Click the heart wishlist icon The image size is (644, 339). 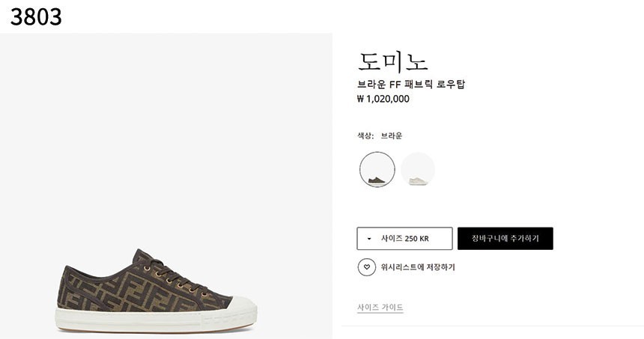coord(366,267)
